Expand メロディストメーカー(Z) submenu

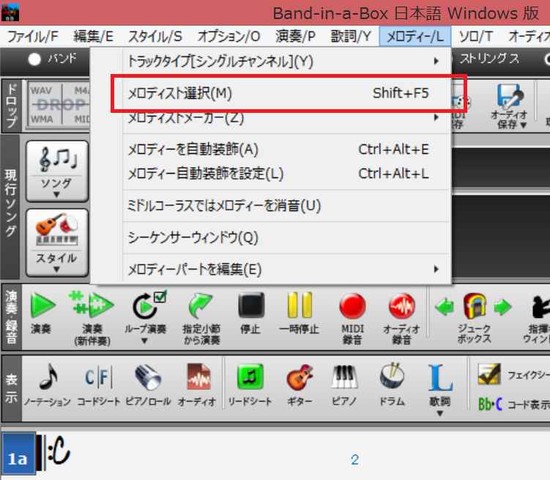coord(287,118)
